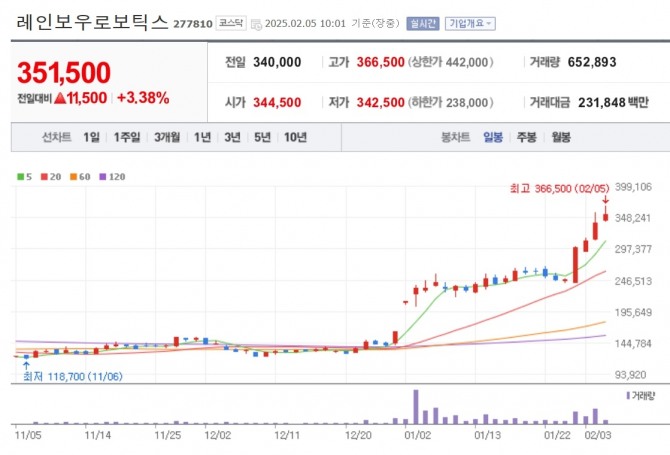The width and height of the screenshot is (670, 455).
Task: Open the 기업개요 dropdown
Action: (470, 23)
